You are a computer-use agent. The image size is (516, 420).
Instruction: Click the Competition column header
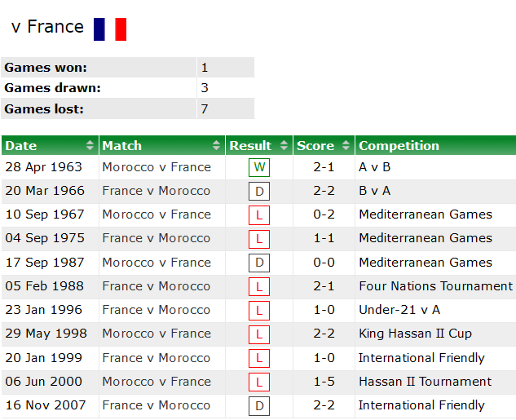click(x=435, y=146)
